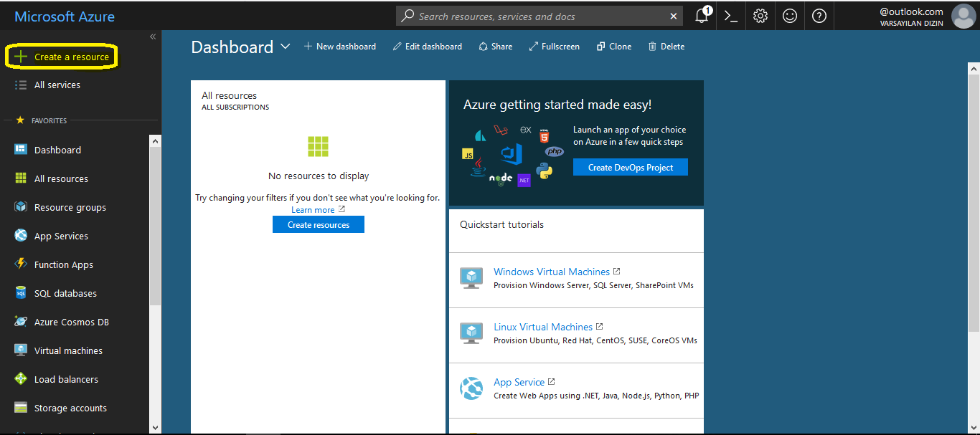Click Edit dashboard in the toolbar
The width and height of the screenshot is (980, 435).
point(428,47)
